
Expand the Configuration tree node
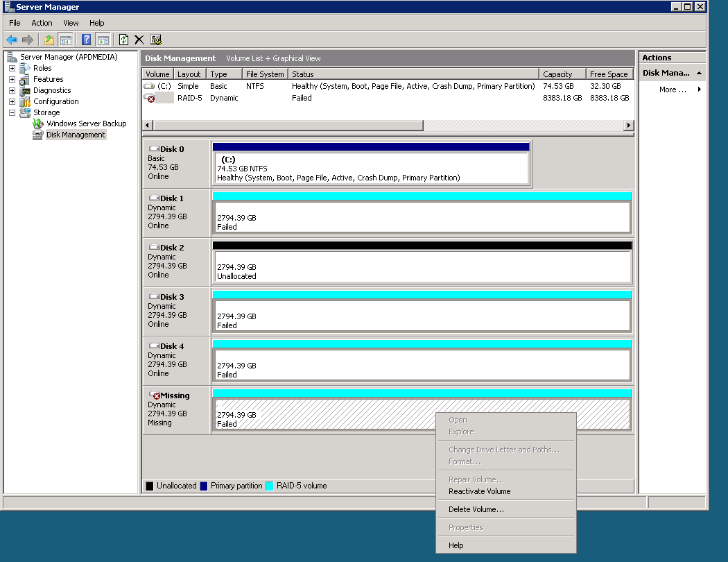click(x=12, y=102)
